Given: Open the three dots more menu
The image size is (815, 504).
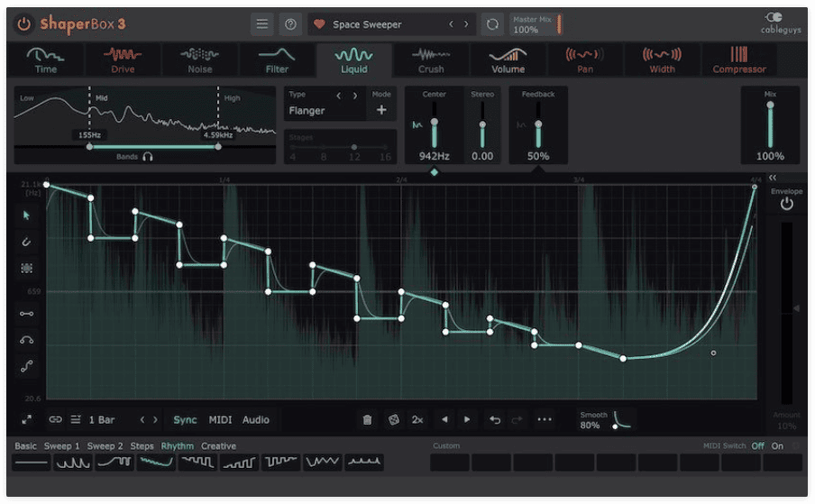Looking at the screenshot, I should tap(545, 419).
